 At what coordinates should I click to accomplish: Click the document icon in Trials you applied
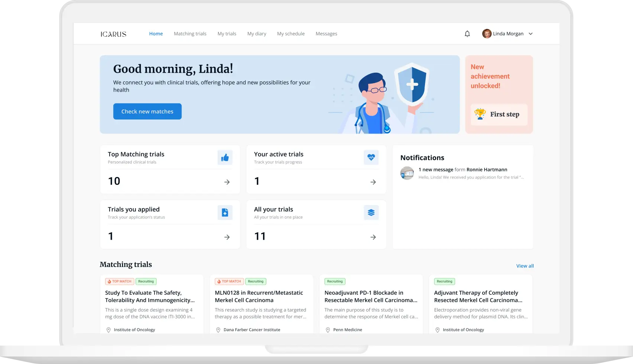[x=225, y=213]
